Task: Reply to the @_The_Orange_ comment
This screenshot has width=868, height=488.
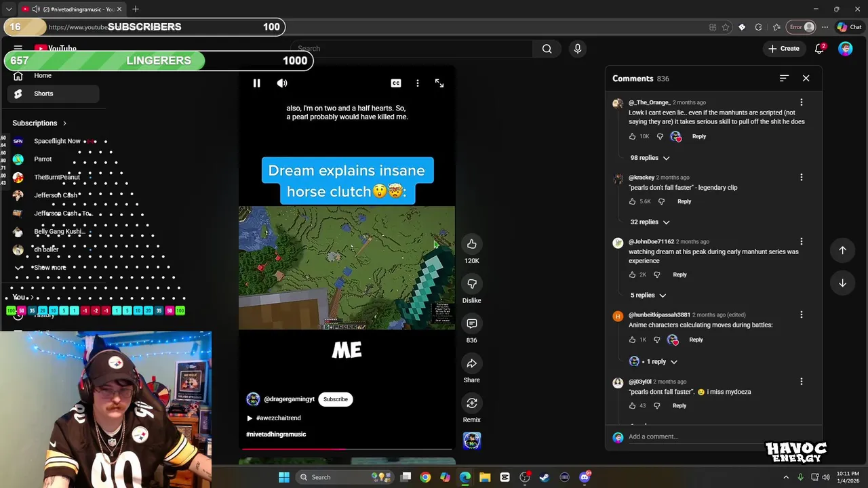Action: click(x=698, y=136)
